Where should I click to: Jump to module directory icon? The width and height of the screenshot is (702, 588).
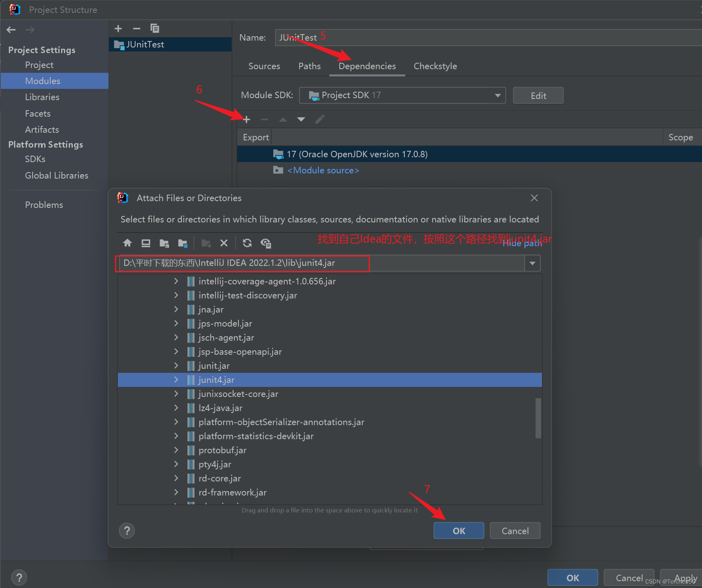pos(183,243)
